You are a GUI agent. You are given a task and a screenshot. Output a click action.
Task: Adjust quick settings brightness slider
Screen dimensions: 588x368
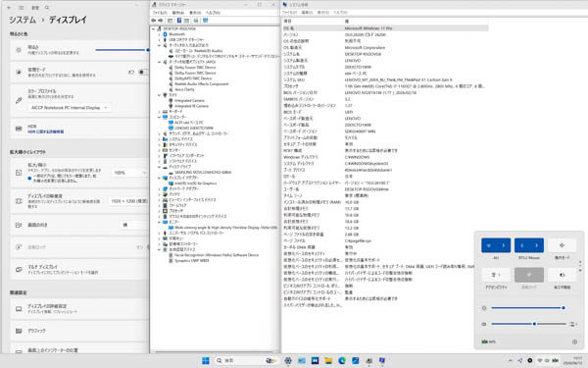click(527, 308)
